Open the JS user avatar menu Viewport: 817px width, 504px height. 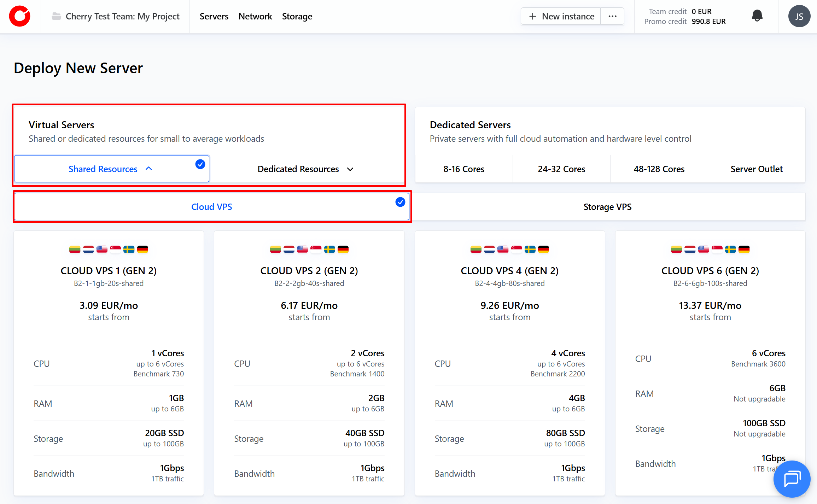point(799,16)
